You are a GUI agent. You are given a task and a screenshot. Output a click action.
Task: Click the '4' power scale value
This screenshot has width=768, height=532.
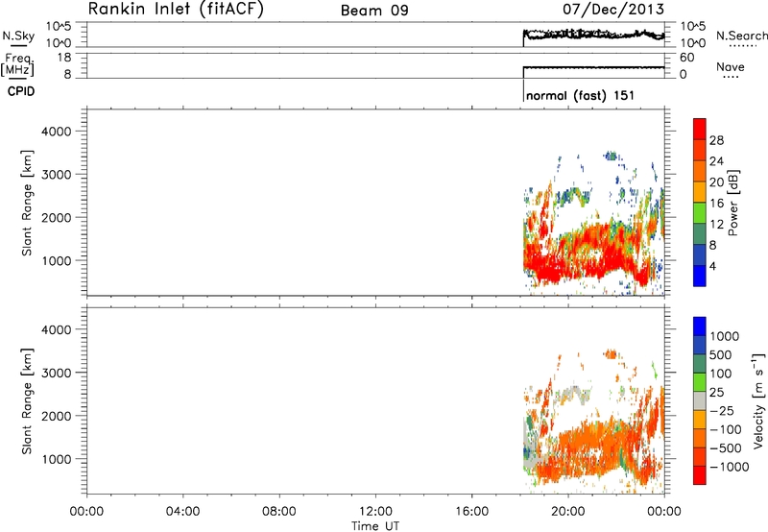click(712, 266)
